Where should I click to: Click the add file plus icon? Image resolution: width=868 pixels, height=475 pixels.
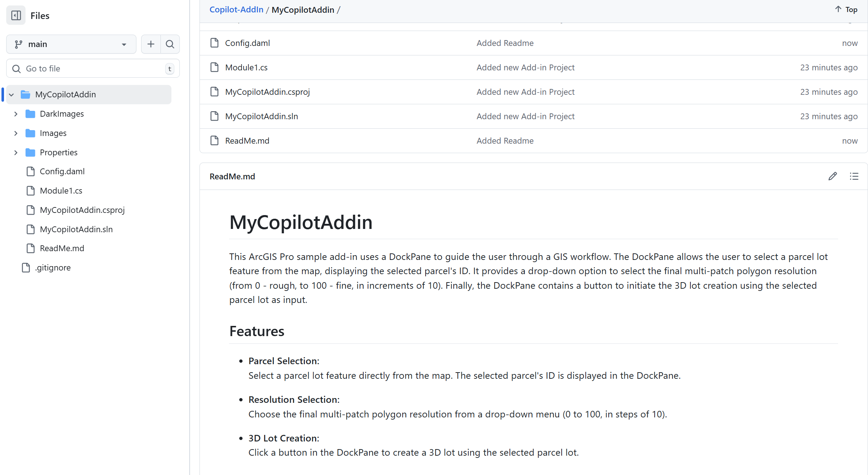point(151,44)
